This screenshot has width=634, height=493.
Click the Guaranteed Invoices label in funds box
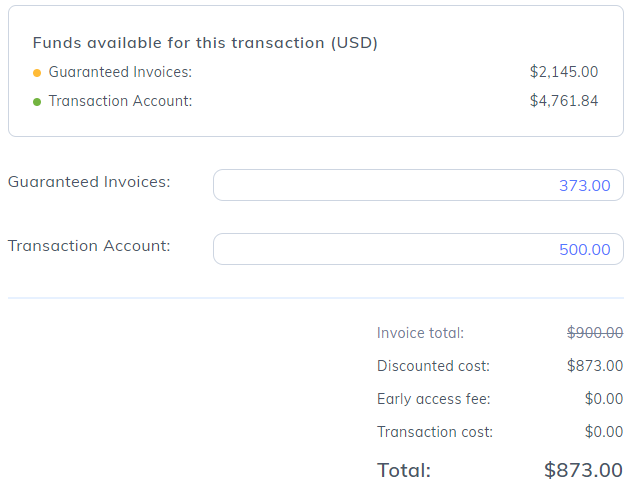(x=120, y=72)
